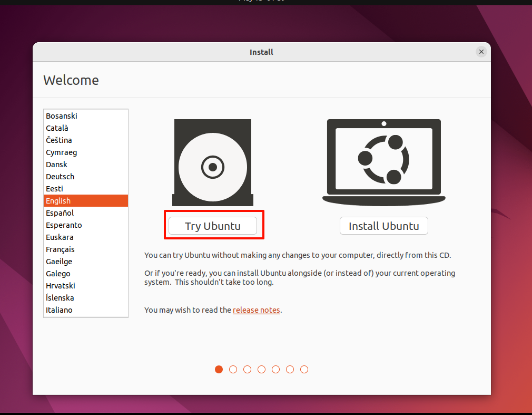
Task: Select Català in the language list
Action: 86,128
